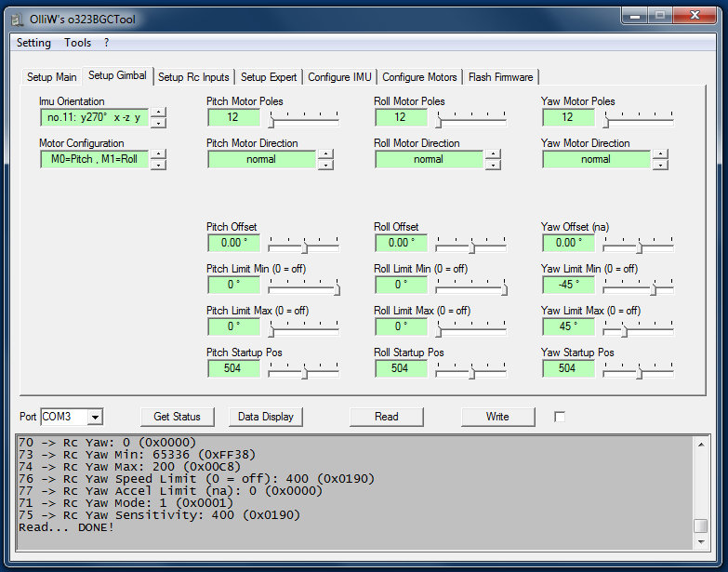
Task: Switch to Setup Main tab
Action: tap(52, 77)
